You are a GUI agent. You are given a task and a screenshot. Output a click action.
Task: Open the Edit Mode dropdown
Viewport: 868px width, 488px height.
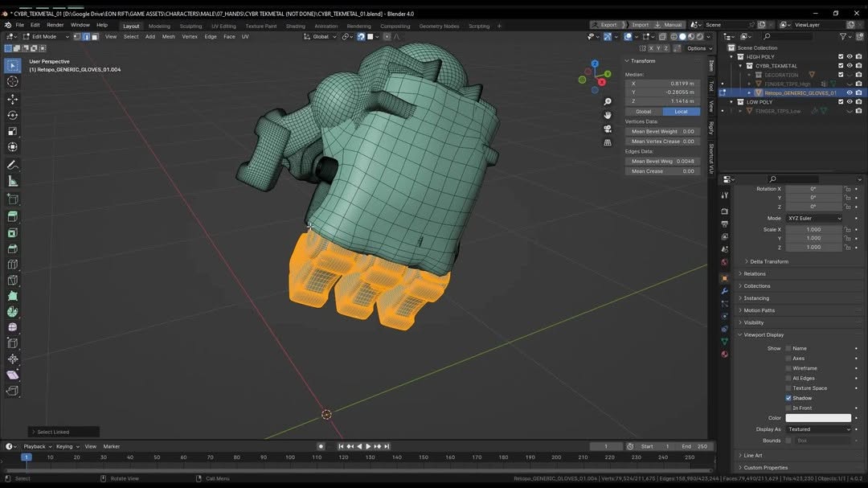[46, 36]
